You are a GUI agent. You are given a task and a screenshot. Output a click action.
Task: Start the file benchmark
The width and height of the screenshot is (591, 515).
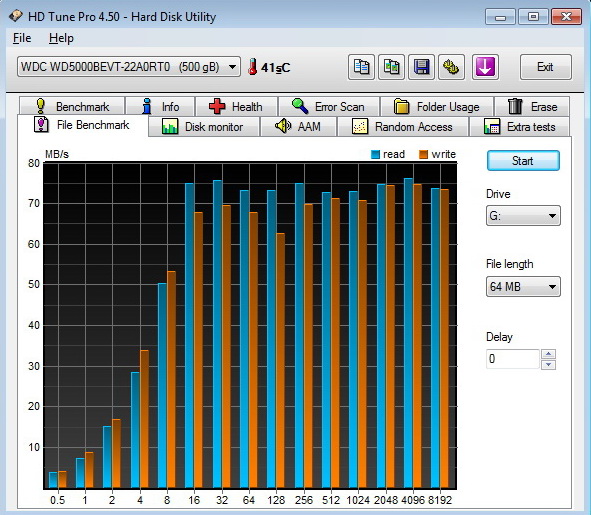tap(523, 161)
